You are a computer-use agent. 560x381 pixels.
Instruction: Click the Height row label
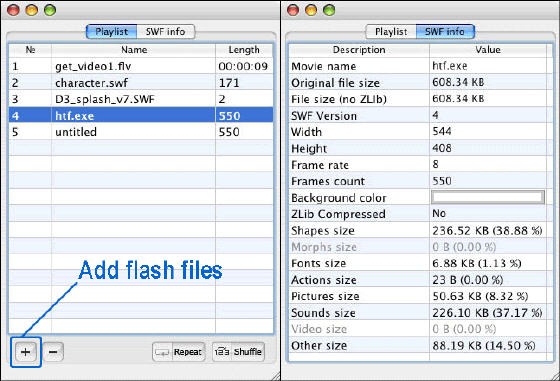(309, 149)
